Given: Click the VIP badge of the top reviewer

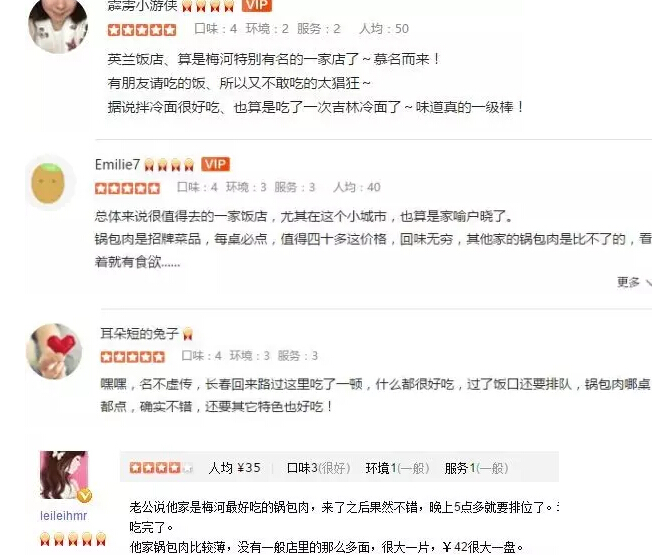Looking at the screenshot, I should [257, 5].
